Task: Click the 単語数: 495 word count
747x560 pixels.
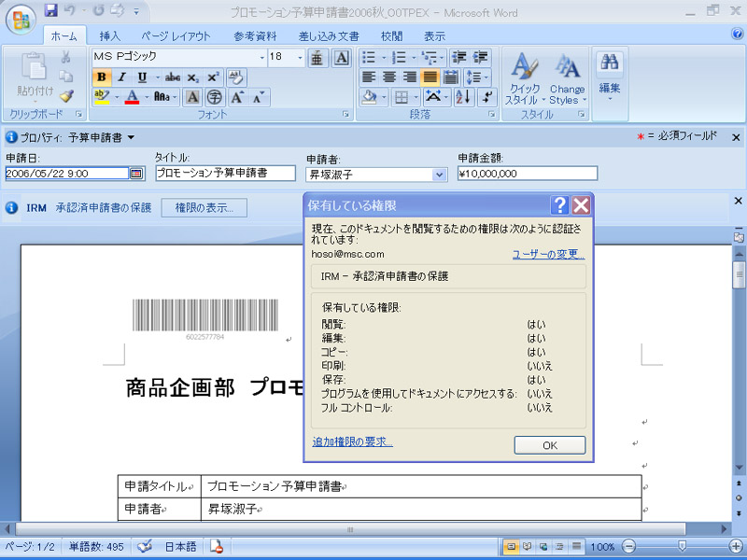Action: click(x=96, y=547)
